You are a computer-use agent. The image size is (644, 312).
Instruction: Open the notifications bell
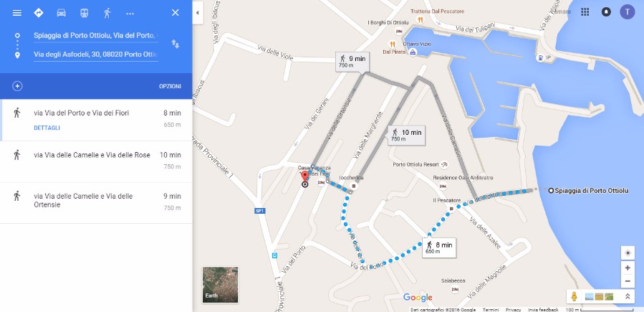[606, 12]
